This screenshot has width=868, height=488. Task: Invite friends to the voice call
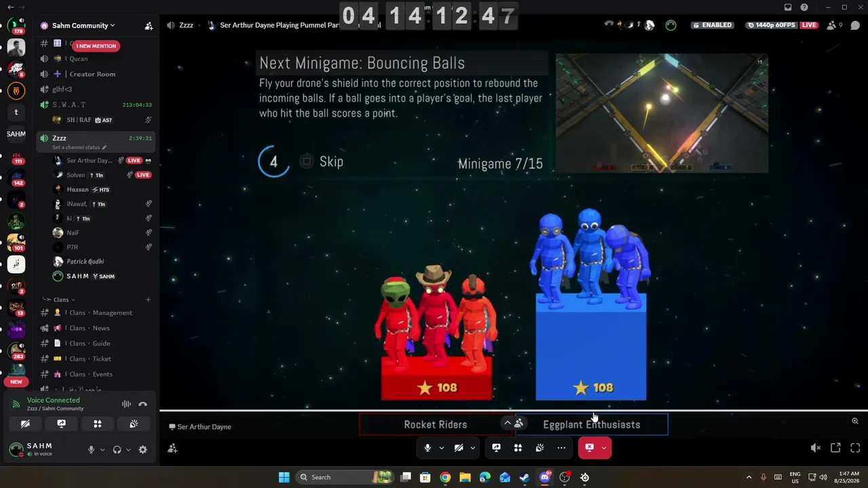[x=172, y=448]
